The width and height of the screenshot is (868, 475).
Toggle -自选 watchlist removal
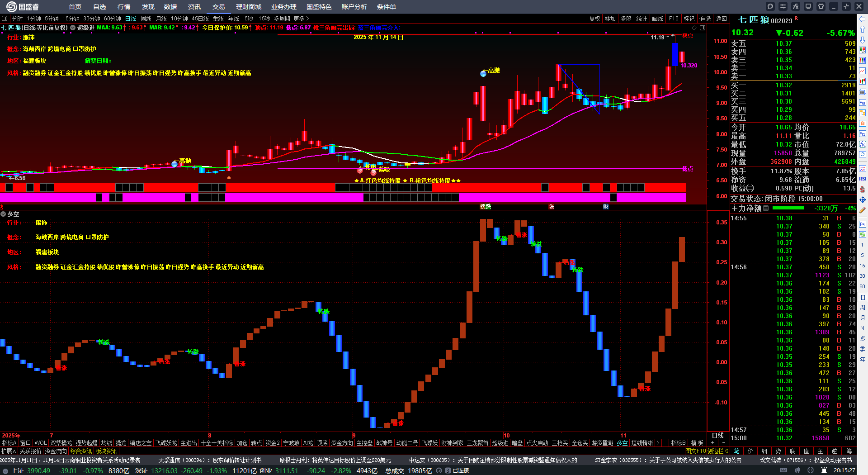click(705, 19)
